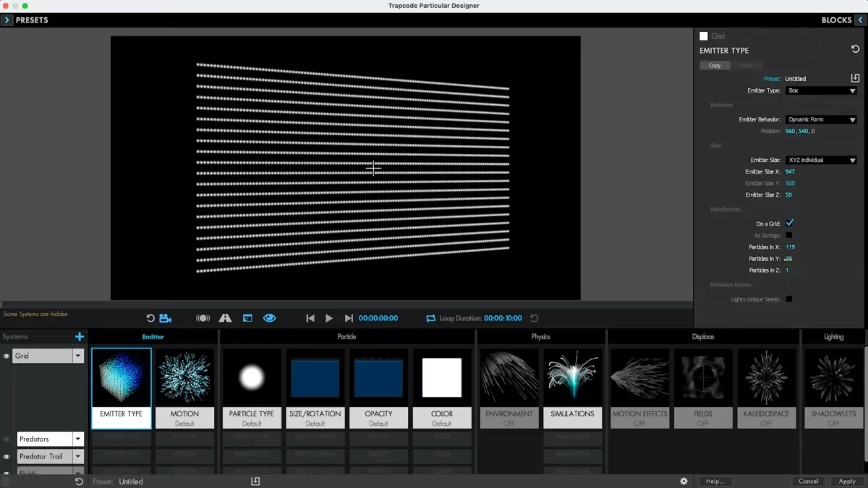Edit the Emitter Size Z value 50
This screenshot has height=488, width=868.
[788, 194]
